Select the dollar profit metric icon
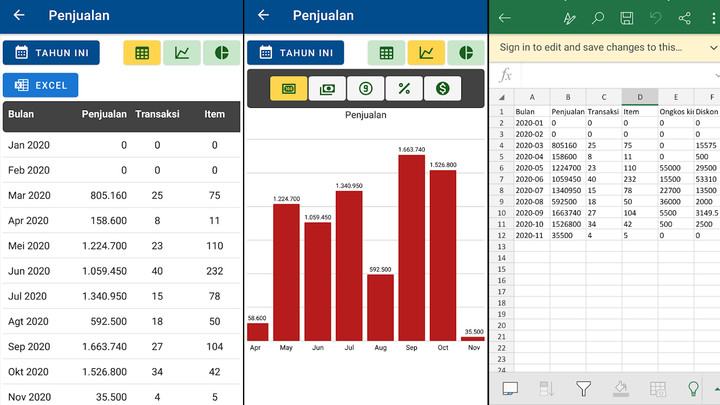Viewport: 720px width, 405px height. (443, 89)
